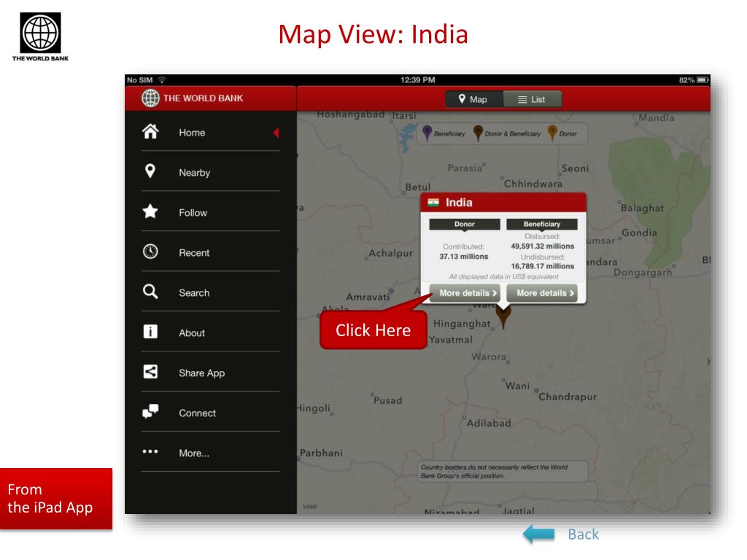Viewport: 747px width, 560px height.
Task: Open Search menu item label
Action: (x=194, y=293)
